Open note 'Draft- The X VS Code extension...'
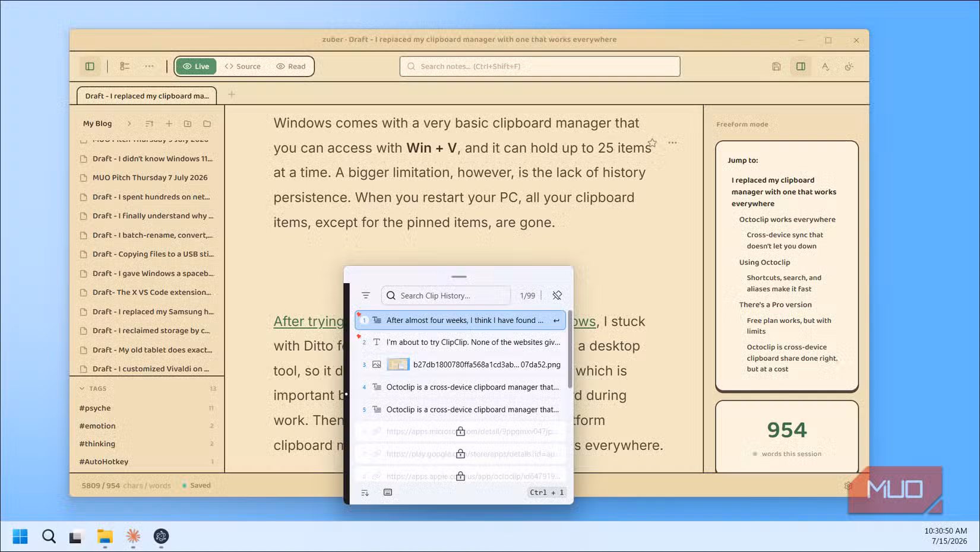This screenshot has width=980, height=552. 147,292
